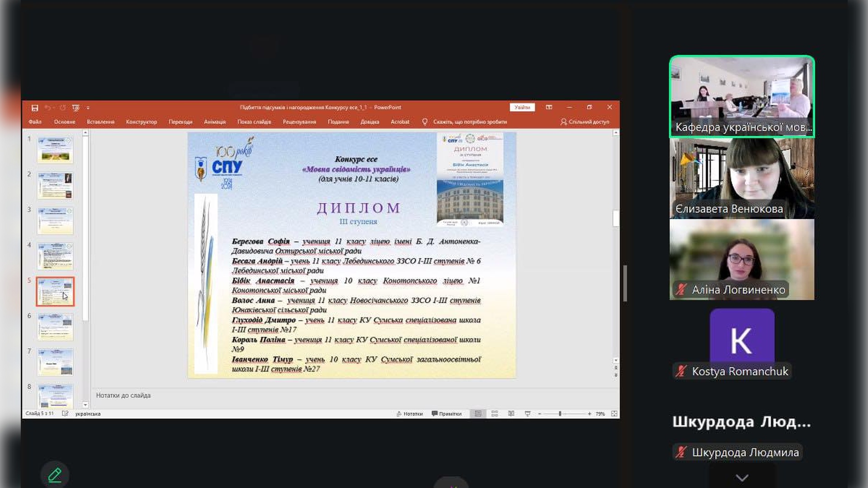Toggle normal view button in status bar
Viewport: 868px width, 488px height.
[478, 413]
